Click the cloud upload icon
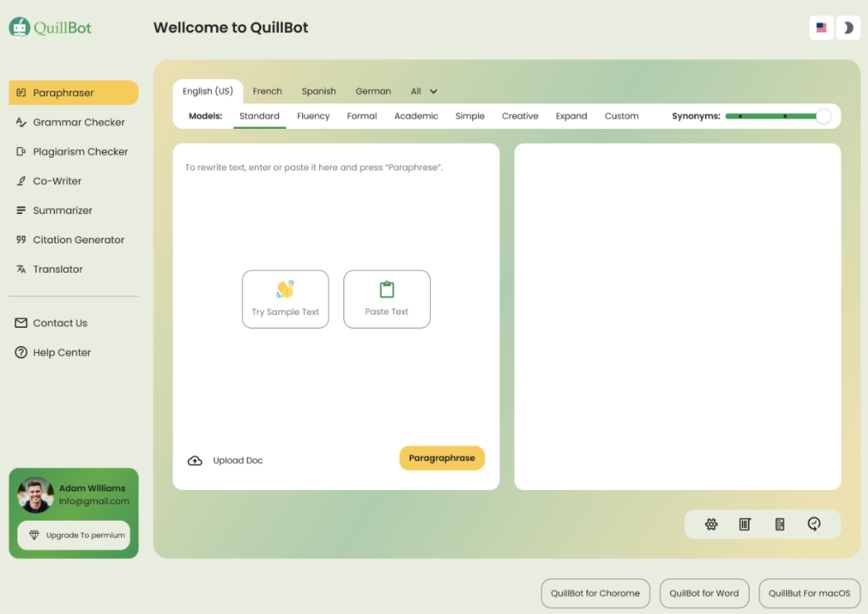The width and height of the screenshot is (868, 614). [195, 461]
